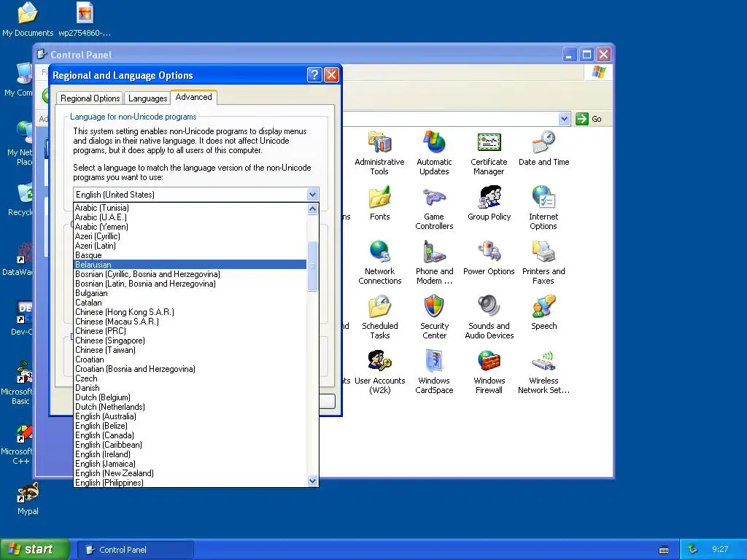Open Administrative Tools icon
This screenshot has height=560, width=747.
(379, 143)
